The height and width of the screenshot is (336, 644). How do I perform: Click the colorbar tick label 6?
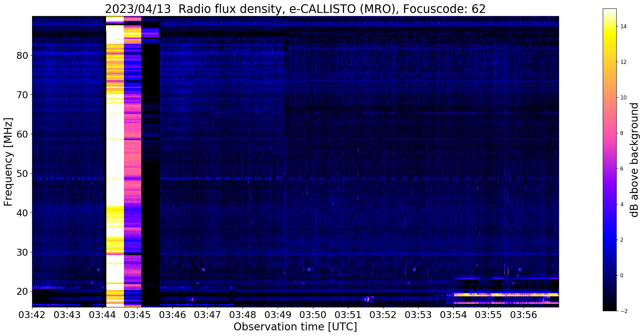(621, 169)
